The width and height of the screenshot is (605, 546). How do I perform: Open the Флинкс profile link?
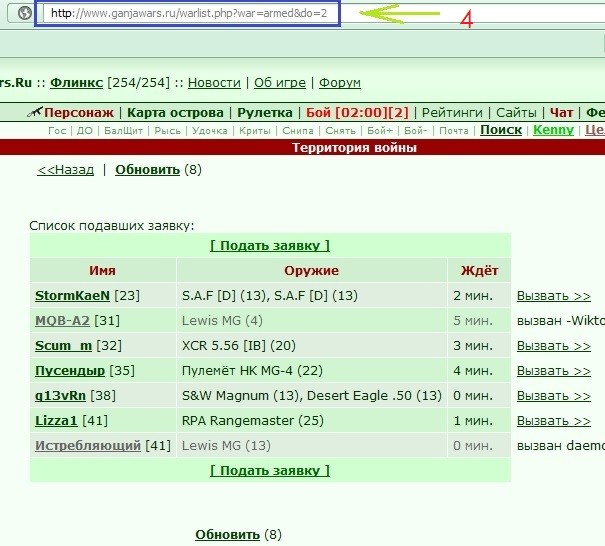click(76, 83)
